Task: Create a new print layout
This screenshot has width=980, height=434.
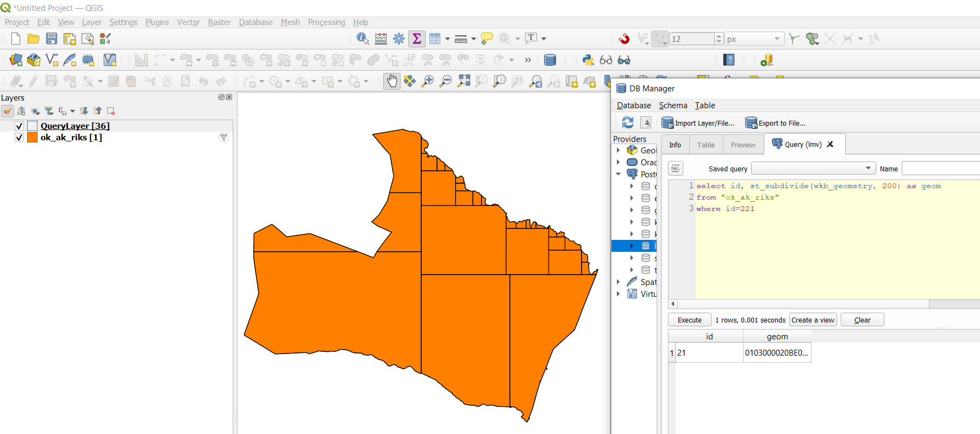Action: [x=70, y=39]
